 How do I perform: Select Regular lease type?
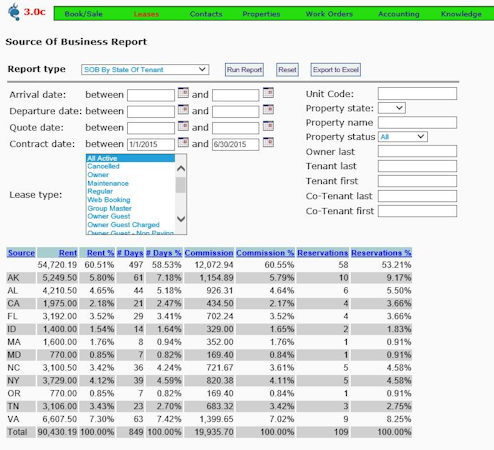[130, 191]
